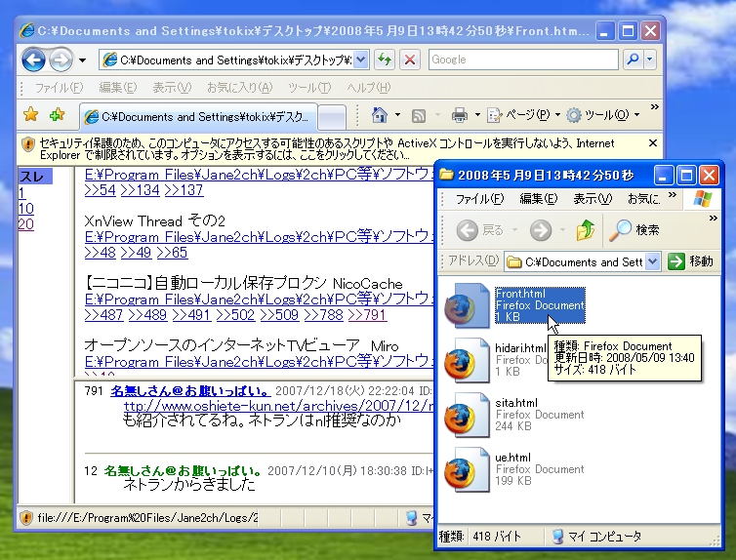Image resolution: width=736 pixels, height=560 pixels.
Task: Open the ファイル(F) menu in the folder window
Action: click(479, 199)
